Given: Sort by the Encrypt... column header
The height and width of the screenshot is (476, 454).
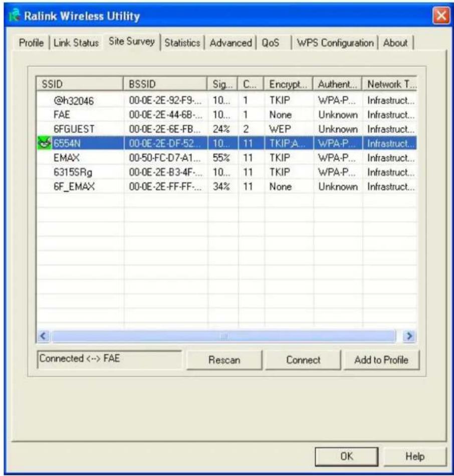Looking at the screenshot, I should [x=288, y=84].
